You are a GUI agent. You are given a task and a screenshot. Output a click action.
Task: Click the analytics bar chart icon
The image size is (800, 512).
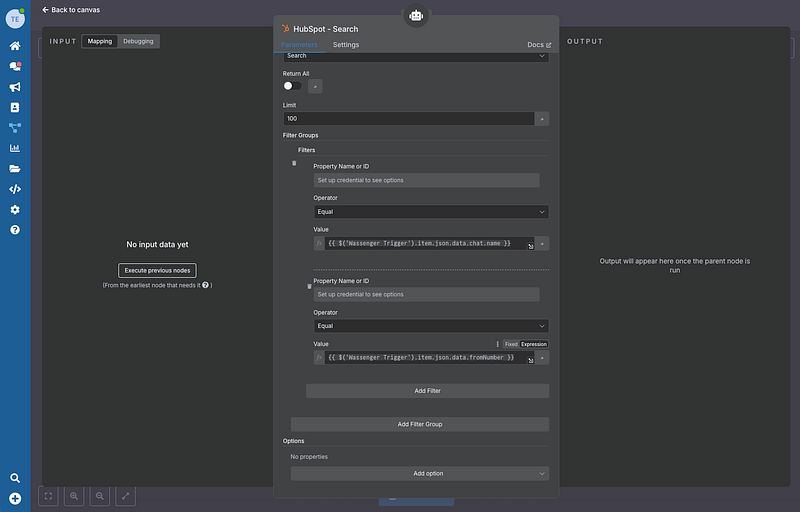pyautogui.click(x=15, y=148)
